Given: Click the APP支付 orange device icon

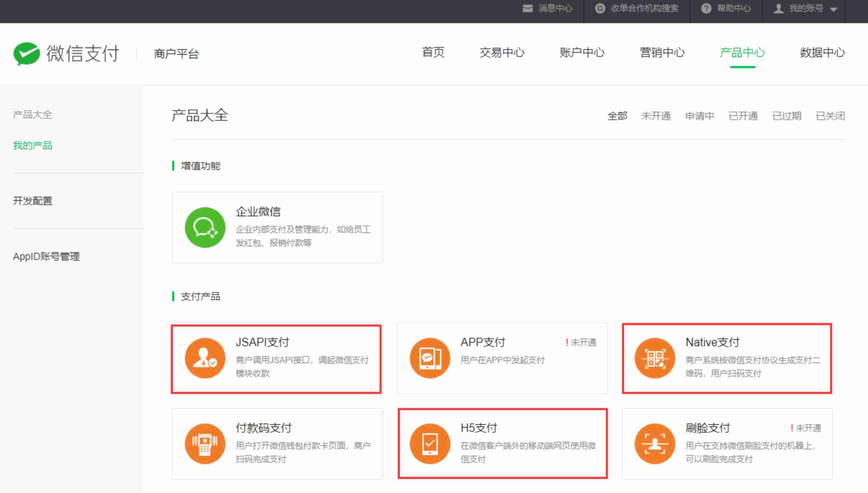Looking at the screenshot, I should coord(430,358).
